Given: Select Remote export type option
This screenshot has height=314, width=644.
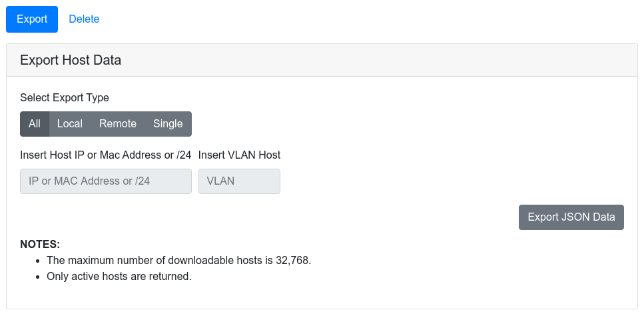Looking at the screenshot, I should pyautogui.click(x=118, y=124).
